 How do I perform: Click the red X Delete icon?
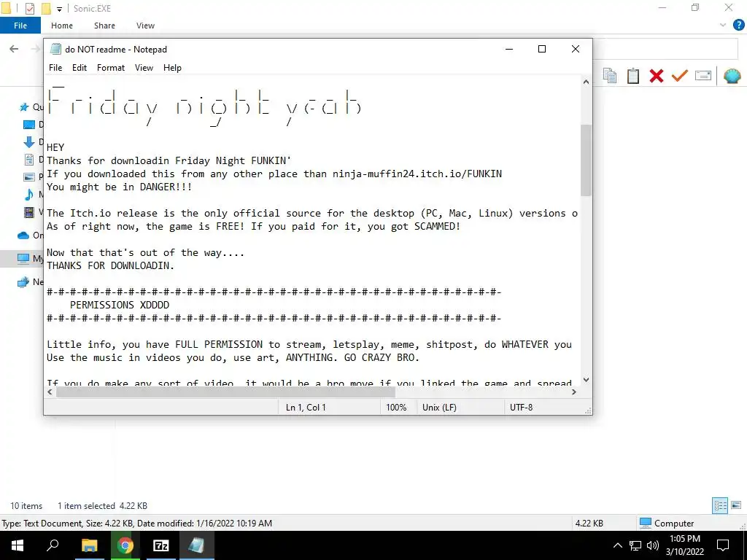point(657,76)
